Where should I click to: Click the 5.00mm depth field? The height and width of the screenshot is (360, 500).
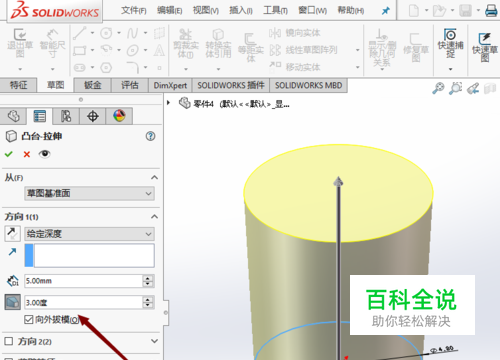(x=83, y=281)
